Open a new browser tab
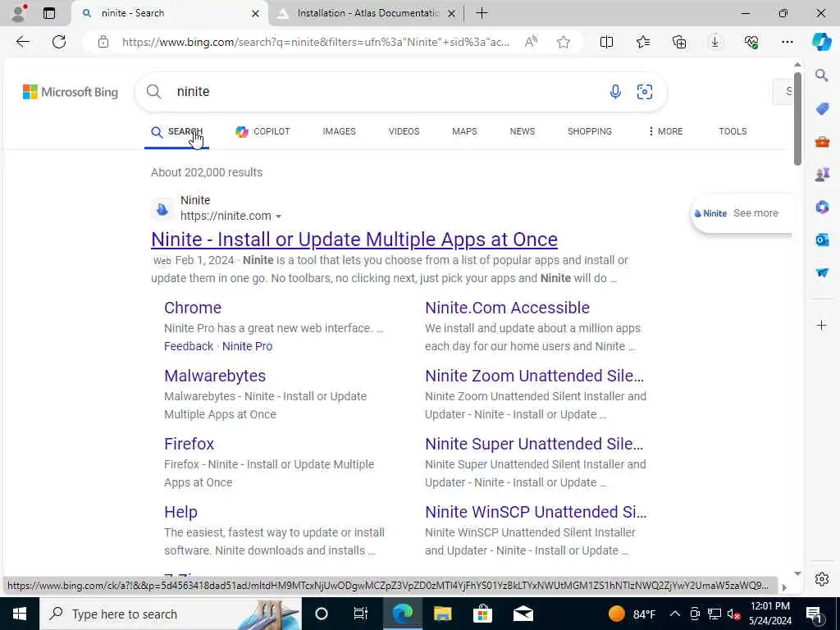This screenshot has width=840, height=630. (x=482, y=13)
